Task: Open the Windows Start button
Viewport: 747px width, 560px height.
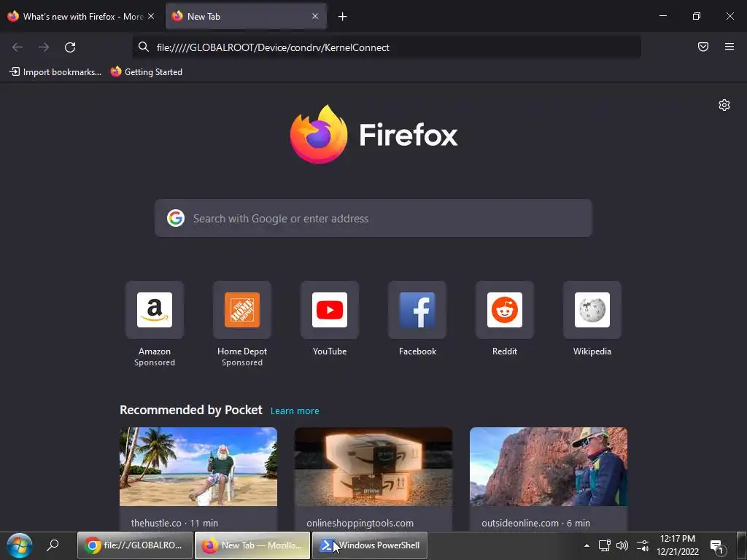Action: pyautogui.click(x=20, y=545)
